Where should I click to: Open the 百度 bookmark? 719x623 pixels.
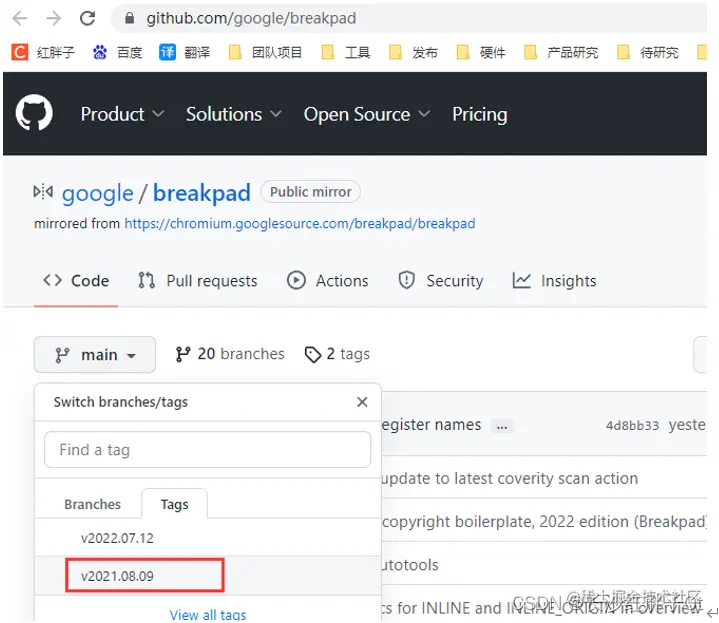(117, 52)
